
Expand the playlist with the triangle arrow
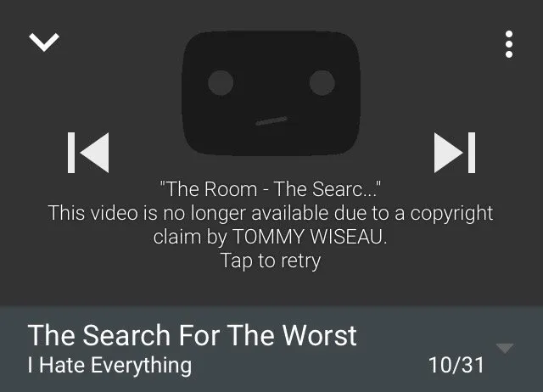click(505, 348)
